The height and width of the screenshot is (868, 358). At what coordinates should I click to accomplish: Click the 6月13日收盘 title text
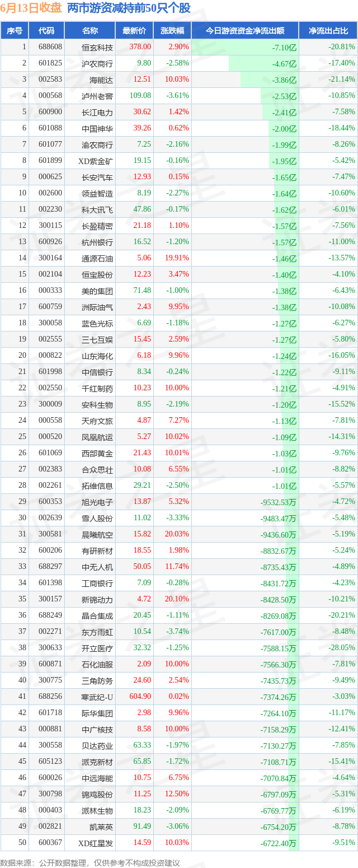pos(31,8)
